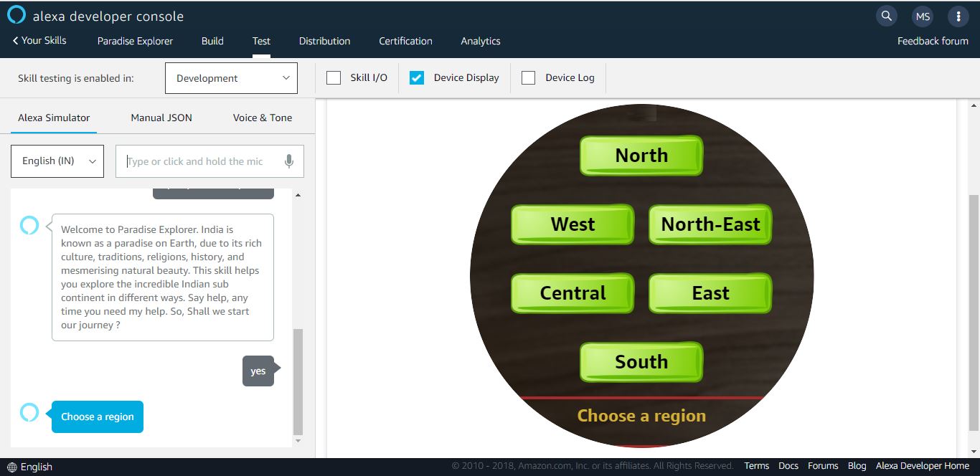The height and width of the screenshot is (476, 980).
Task: Open Alexa Developer Home link
Action: [x=923, y=466]
